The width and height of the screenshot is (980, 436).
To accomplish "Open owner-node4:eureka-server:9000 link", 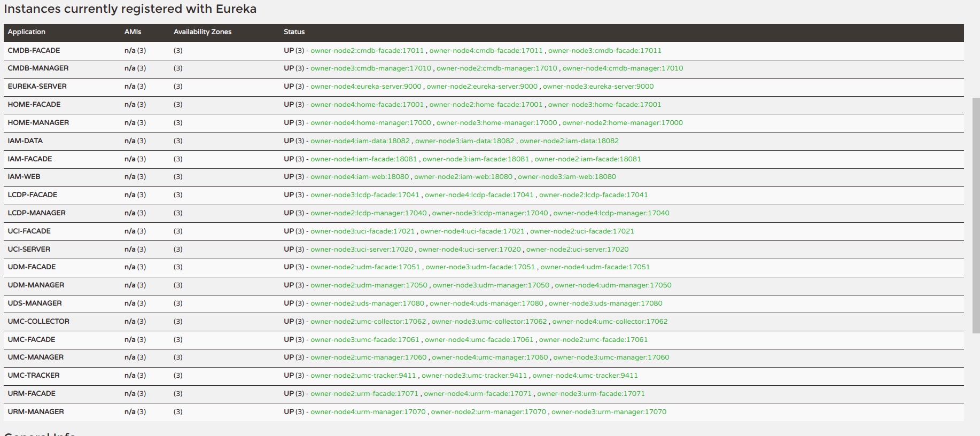I will [x=366, y=87].
